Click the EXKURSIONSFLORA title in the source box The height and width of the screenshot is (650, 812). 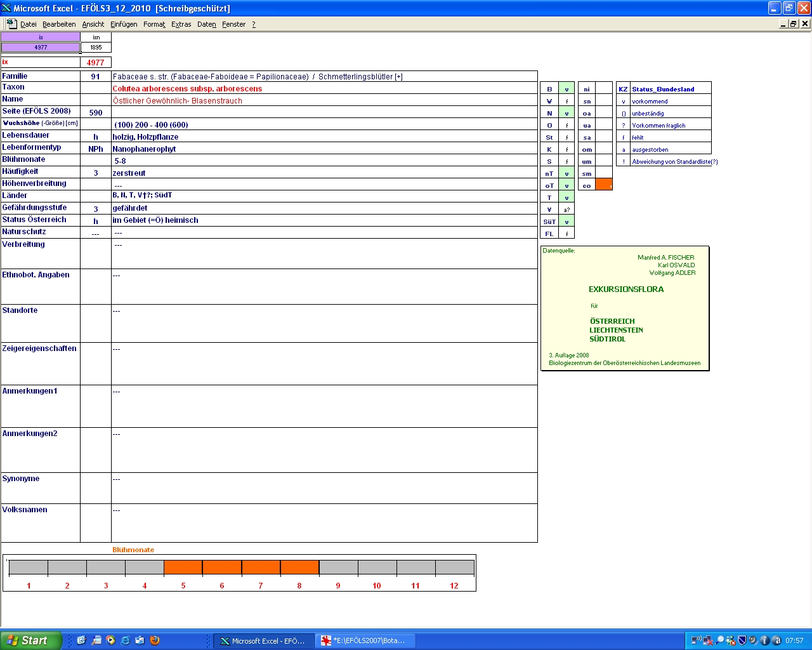click(x=626, y=289)
